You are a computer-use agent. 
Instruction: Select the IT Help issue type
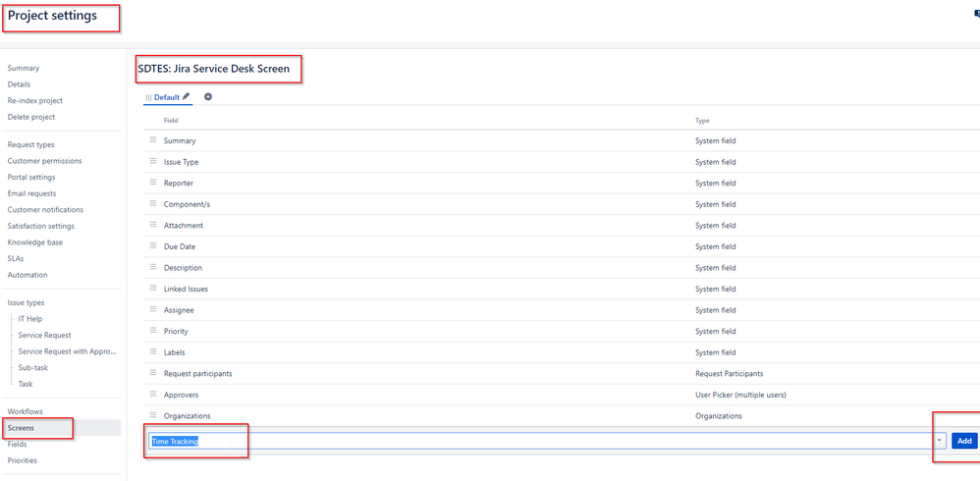point(30,319)
